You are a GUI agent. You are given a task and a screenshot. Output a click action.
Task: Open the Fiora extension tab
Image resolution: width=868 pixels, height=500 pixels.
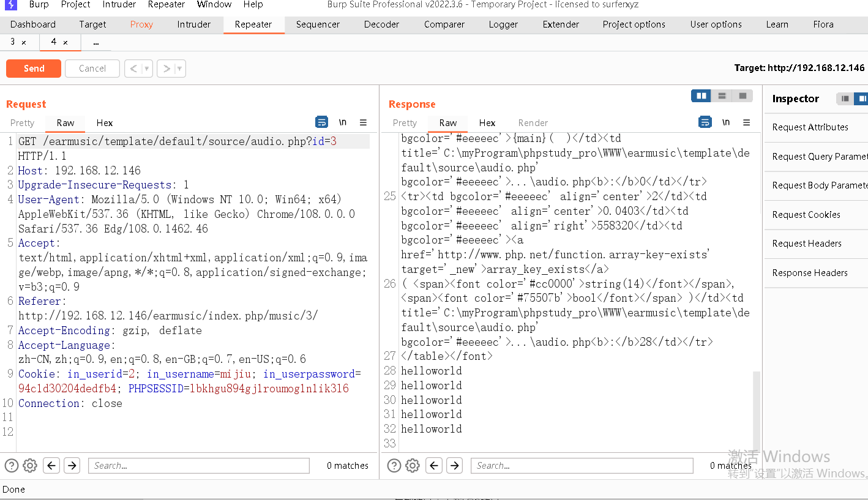click(823, 24)
